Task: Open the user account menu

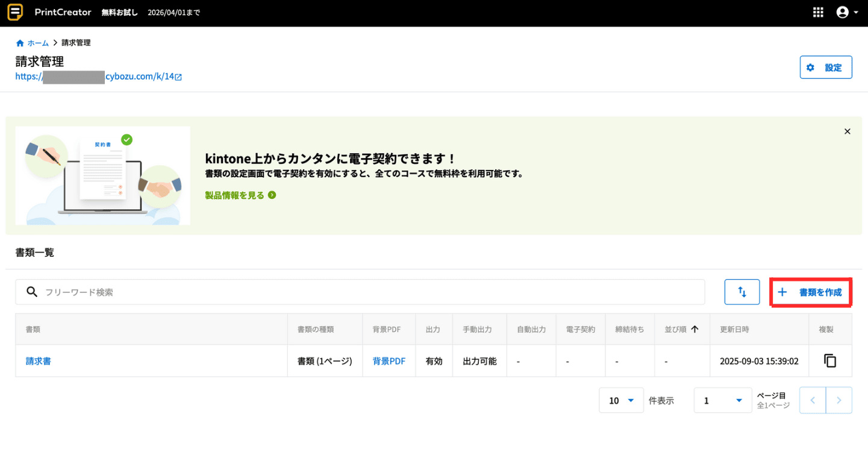Action: (848, 13)
